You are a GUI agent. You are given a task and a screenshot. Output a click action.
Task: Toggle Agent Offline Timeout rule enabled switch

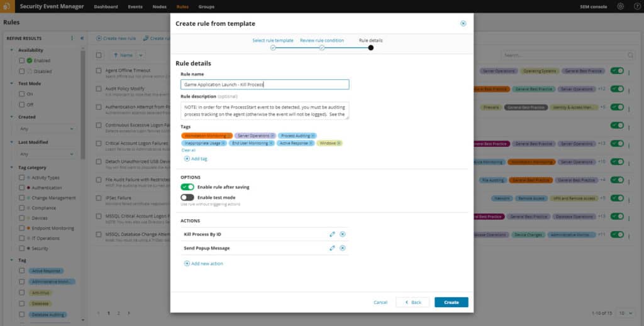pos(617,70)
